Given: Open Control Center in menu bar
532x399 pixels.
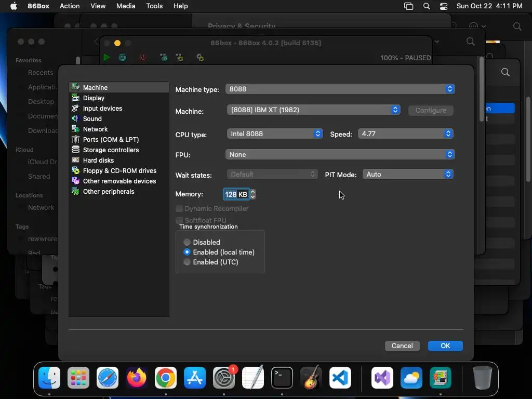Looking at the screenshot, I should [444, 6].
